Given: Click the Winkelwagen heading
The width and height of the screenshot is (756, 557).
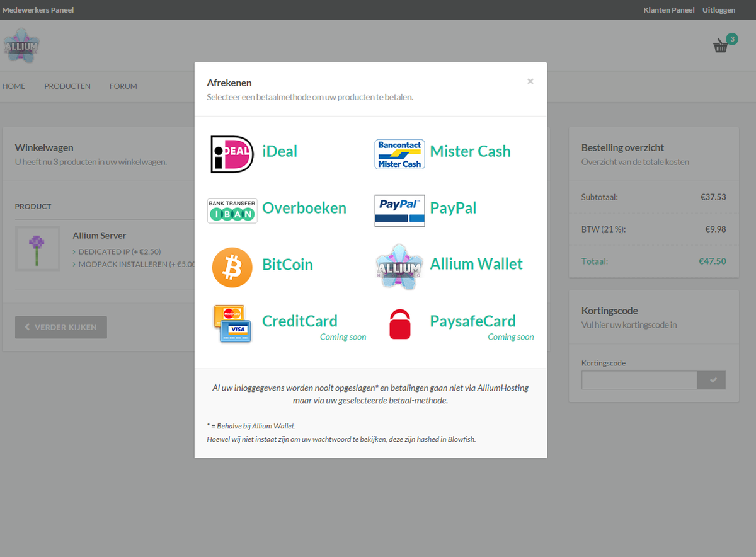Looking at the screenshot, I should click(x=44, y=147).
